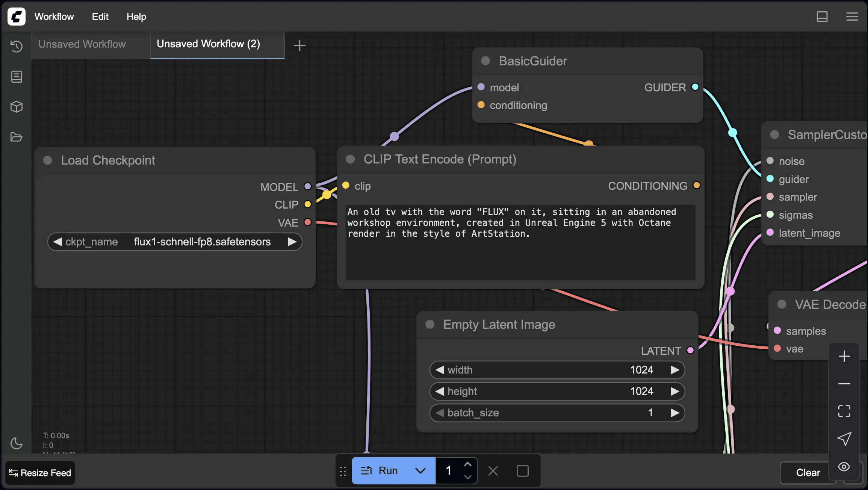Zoom in on the canvas
Image resolution: width=868 pixels, height=490 pixels.
[x=844, y=356]
